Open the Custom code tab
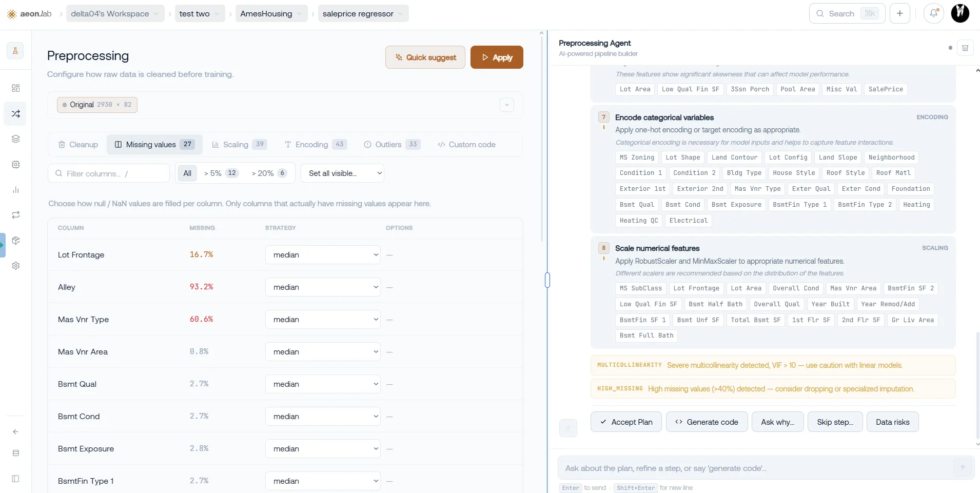 click(466, 145)
